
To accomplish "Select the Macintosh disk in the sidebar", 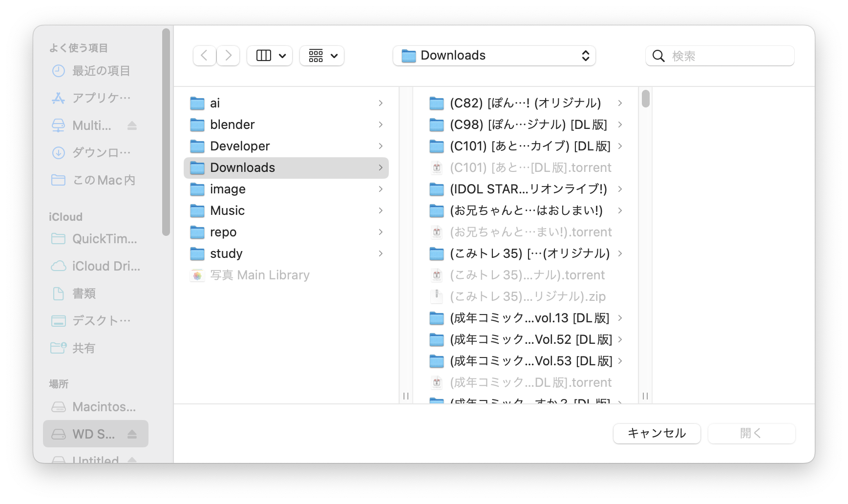I will pyautogui.click(x=96, y=407).
